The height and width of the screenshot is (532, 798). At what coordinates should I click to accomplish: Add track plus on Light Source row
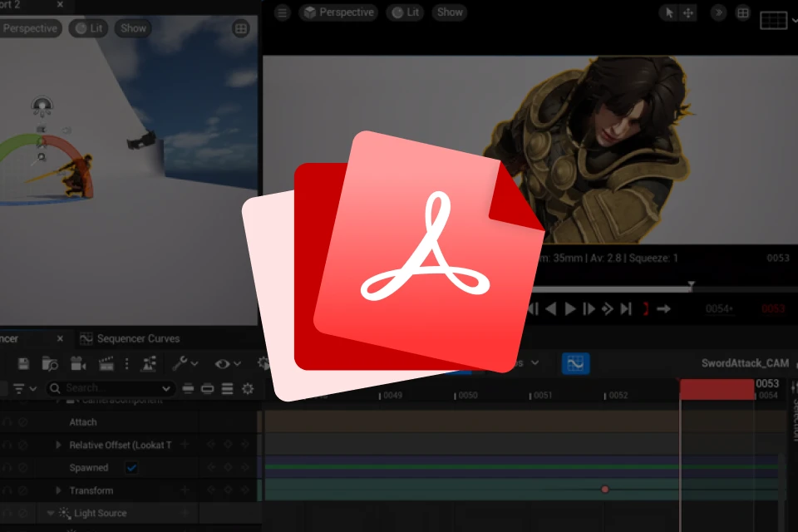pyautogui.click(x=185, y=513)
